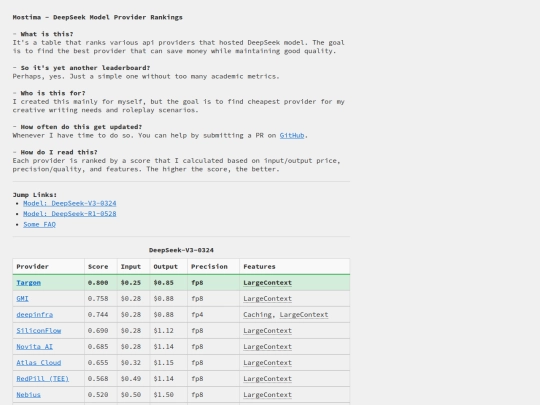Click LargeContext feature in Novita AI row
Image resolution: width=540 pixels, height=405 pixels.
[267, 347]
